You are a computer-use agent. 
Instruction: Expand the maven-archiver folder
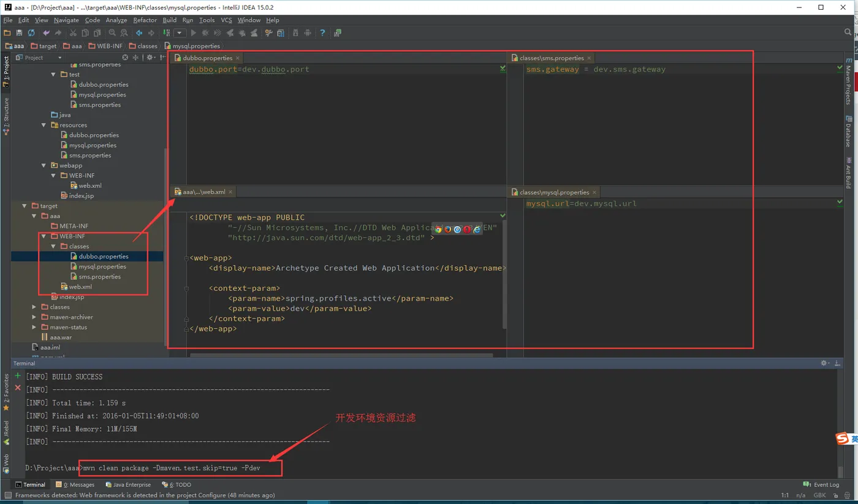[x=34, y=317]
